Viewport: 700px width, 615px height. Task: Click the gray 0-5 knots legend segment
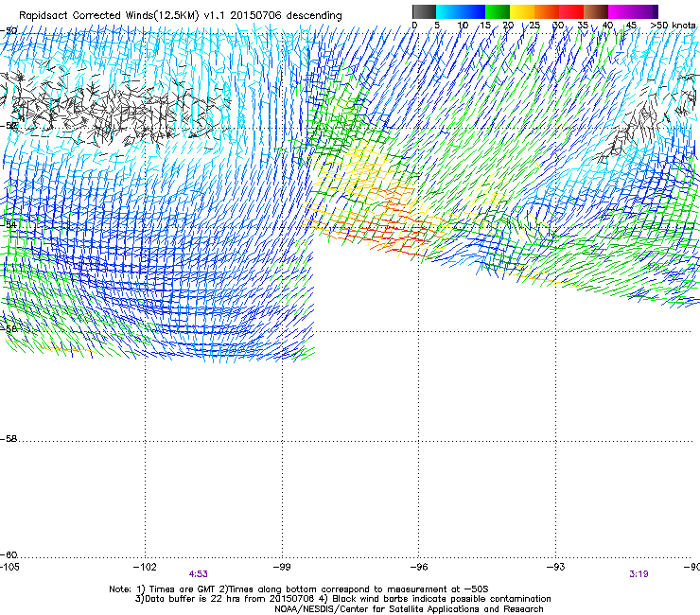tap(424, 11)
